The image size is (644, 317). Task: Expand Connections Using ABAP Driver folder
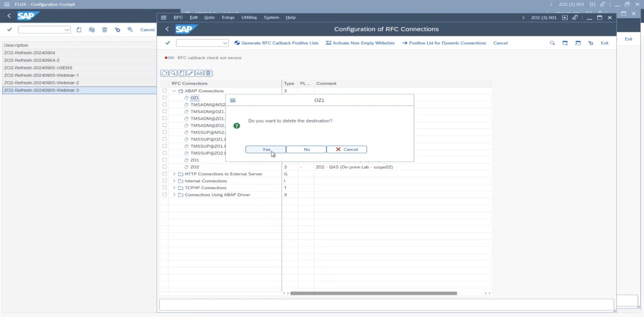(x=174, y=195)
